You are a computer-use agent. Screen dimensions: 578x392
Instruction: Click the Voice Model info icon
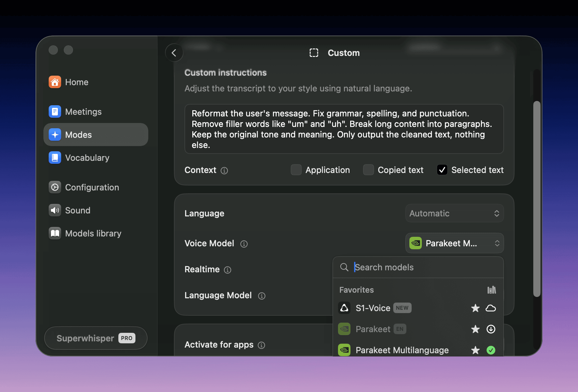[244, 244]
